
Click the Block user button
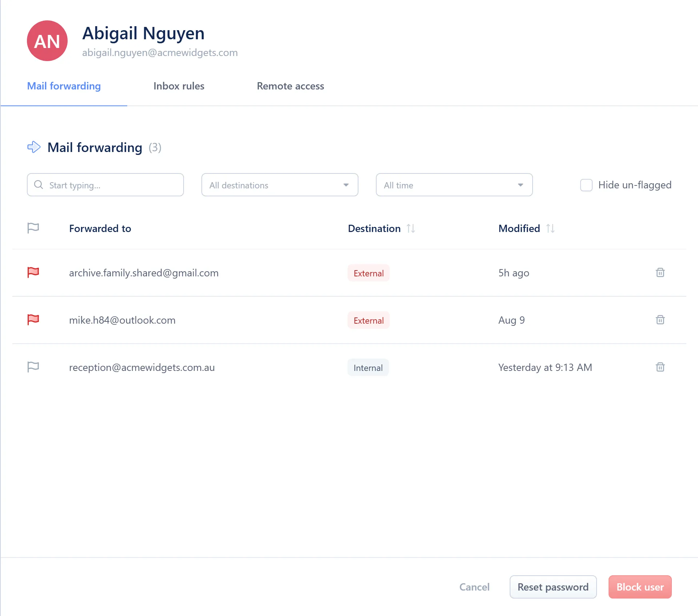(640, 587)
